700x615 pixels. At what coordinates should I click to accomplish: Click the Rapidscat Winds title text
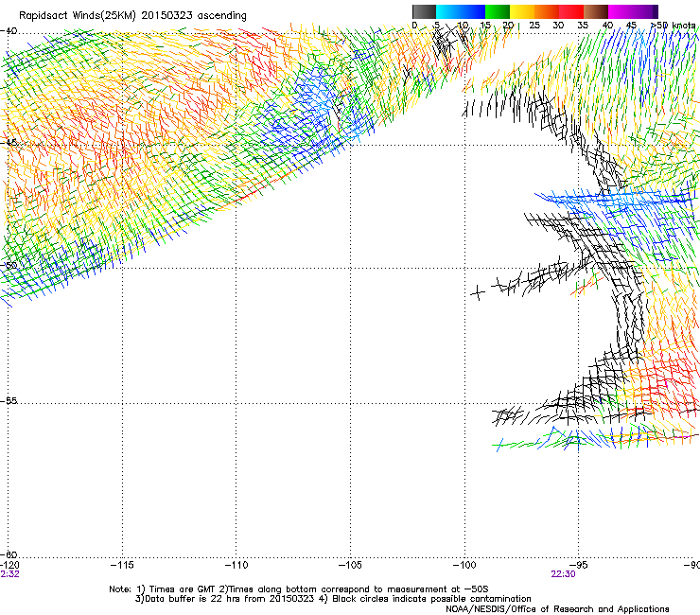(132, 16)
